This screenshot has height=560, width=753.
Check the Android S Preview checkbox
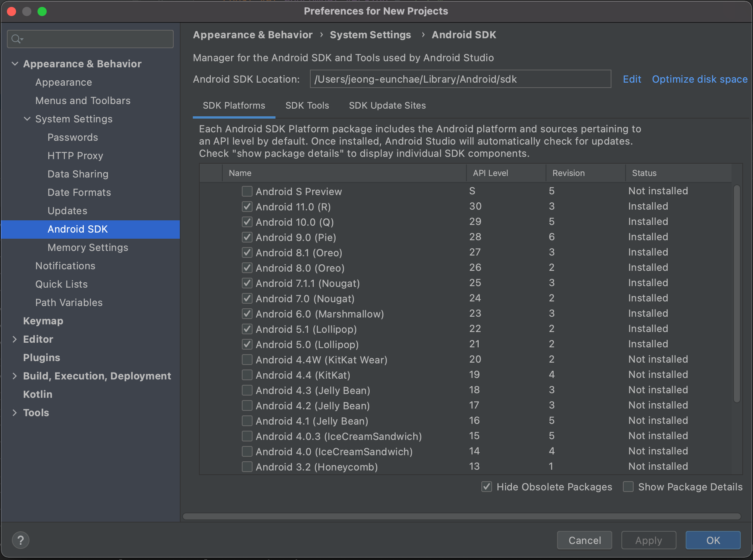247,191
